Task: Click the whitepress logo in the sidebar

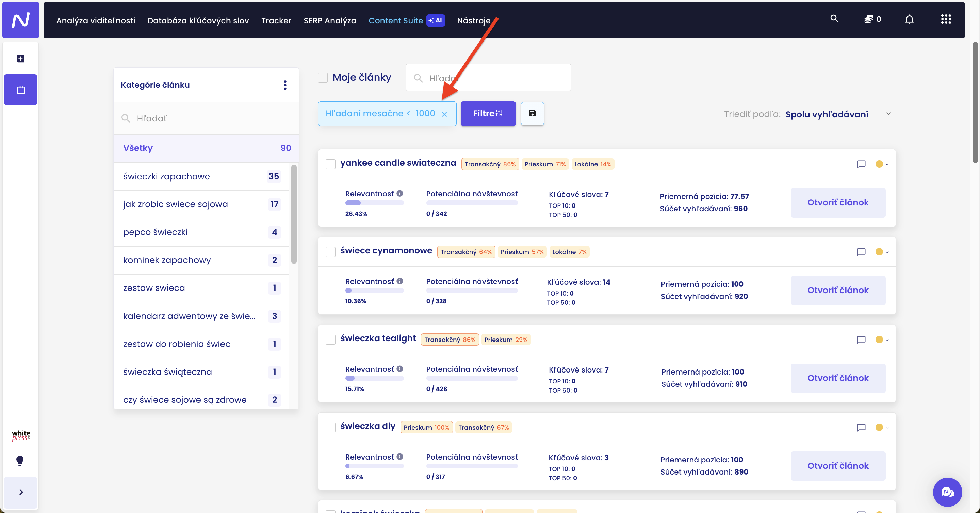Action: click(x=20, y=436)
